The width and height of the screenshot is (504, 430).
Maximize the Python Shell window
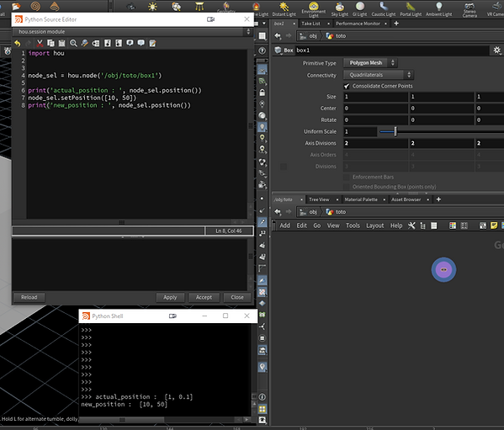pos(225,316)
